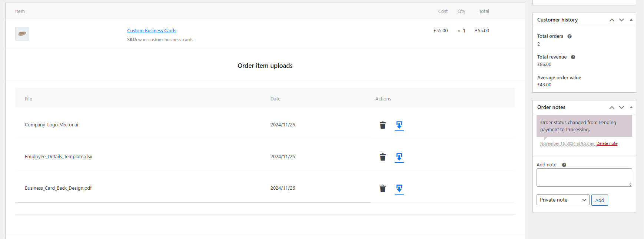644x239 pixels.
Task: Click the Qty column header
Action: [461, 11]
